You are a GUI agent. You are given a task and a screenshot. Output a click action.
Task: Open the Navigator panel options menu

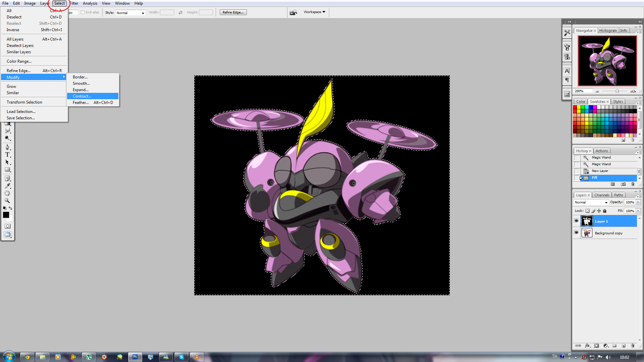click(639, 32)
